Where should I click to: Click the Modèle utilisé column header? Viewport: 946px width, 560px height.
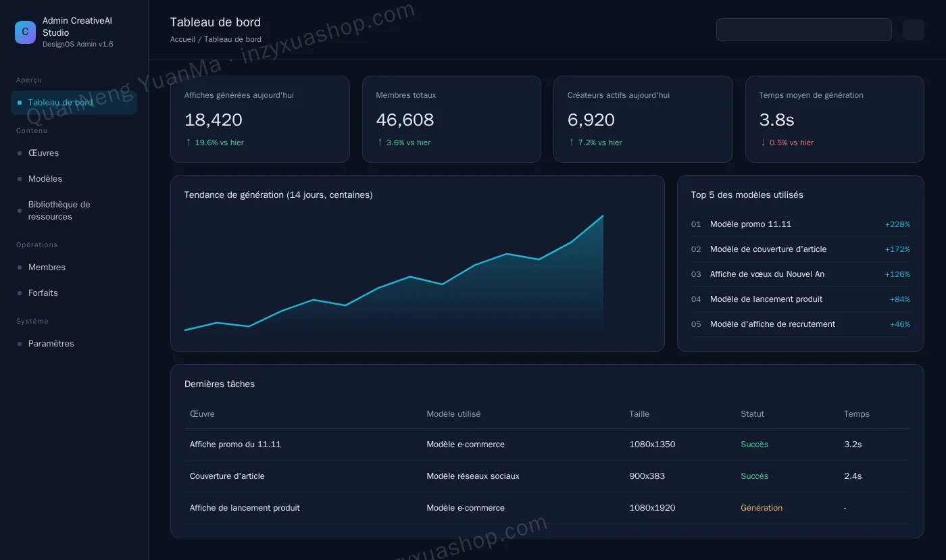coord(453,414)
